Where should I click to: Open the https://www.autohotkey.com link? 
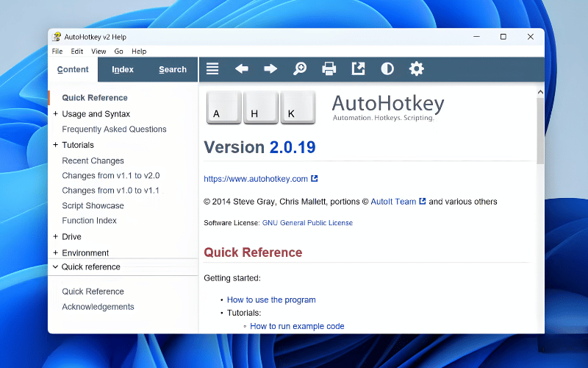click(x=256, y=179)
